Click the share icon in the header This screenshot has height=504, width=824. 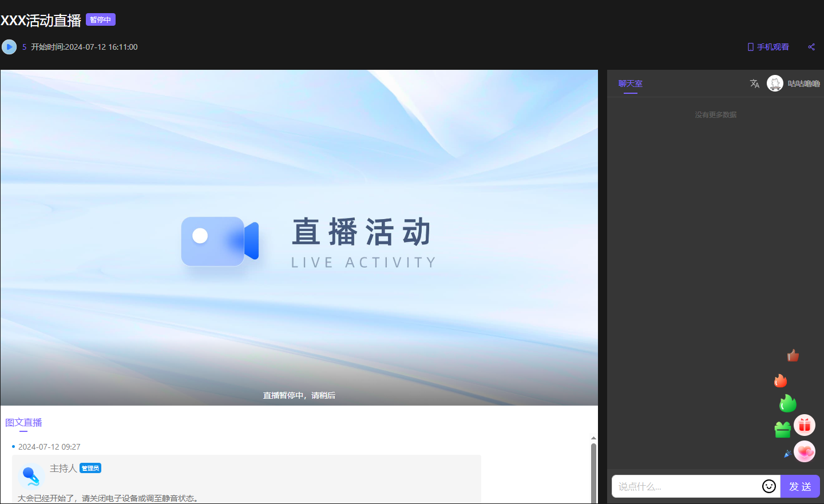(x=811, y=47)
